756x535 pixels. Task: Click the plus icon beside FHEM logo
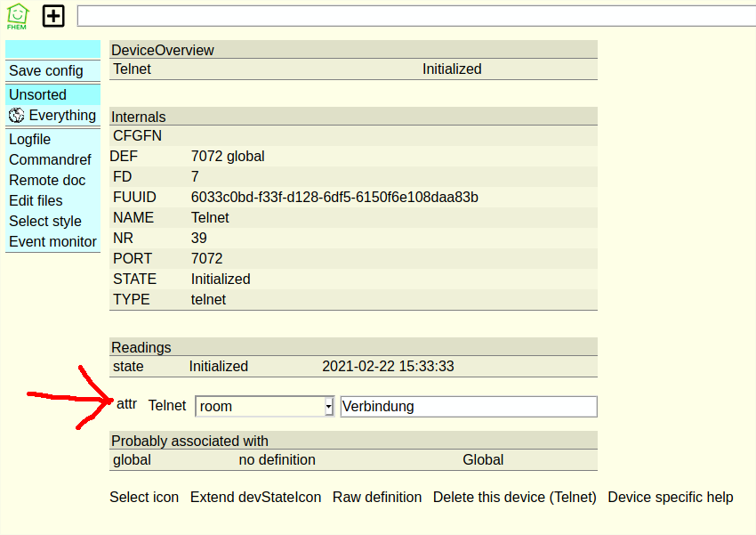[x=54, y=16]
